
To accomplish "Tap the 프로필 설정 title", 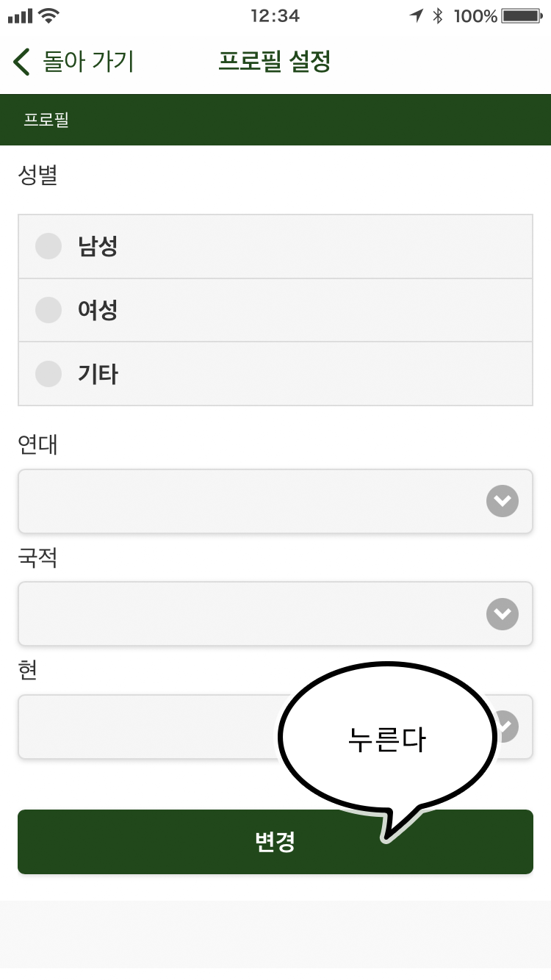I will tap(274, 62).
